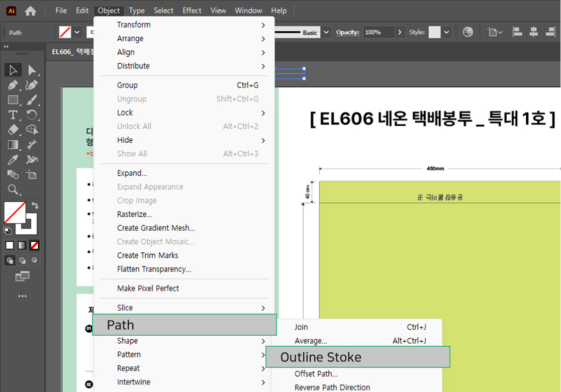Select the Selection tool (black arrow)

click(x=13, y=70)
